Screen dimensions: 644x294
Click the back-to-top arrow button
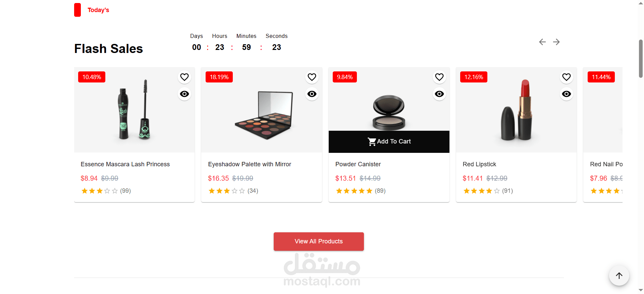pyautogui.click(x=619, y=276)
